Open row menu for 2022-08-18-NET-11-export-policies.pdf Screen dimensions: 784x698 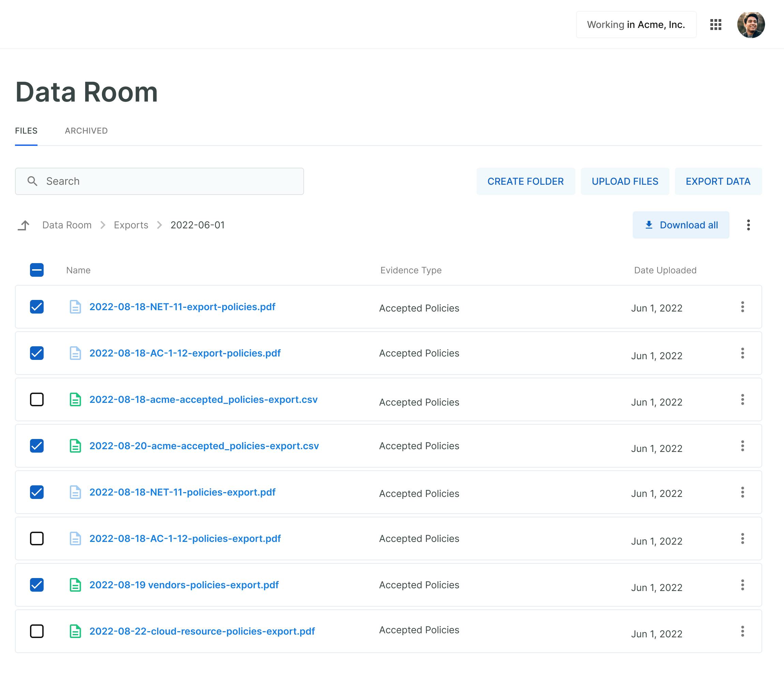tap(742, 307)
